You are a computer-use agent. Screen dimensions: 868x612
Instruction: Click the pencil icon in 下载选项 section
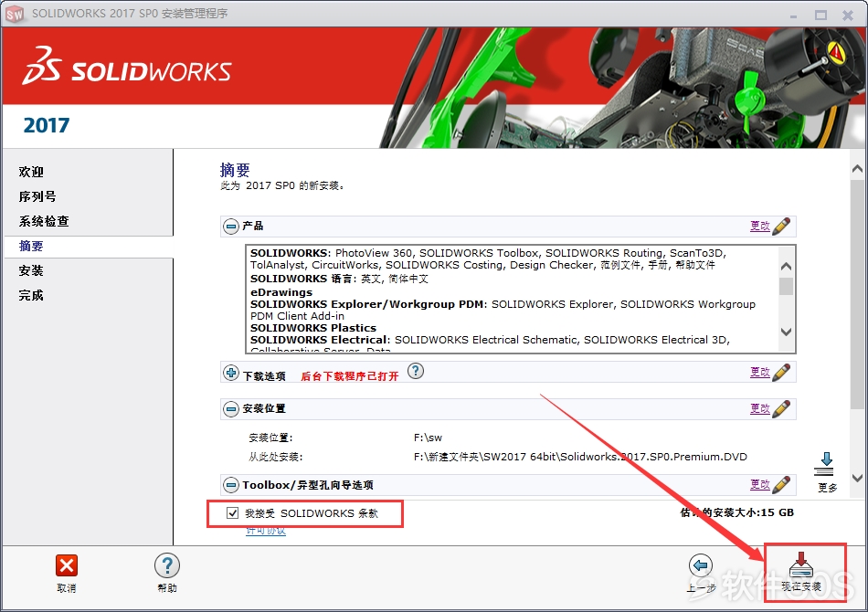click(781, 372)
